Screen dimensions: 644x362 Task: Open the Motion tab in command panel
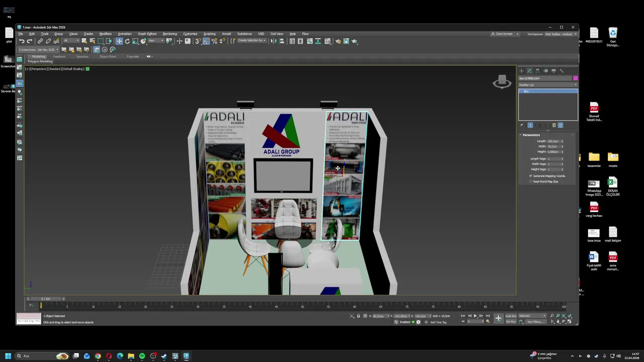pos(546,71)
